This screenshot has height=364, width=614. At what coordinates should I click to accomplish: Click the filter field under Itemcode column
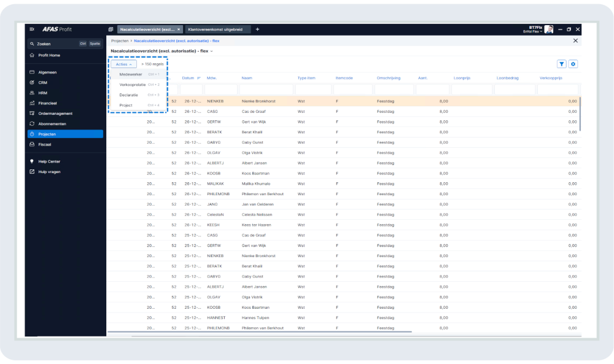tap(353, 90)
